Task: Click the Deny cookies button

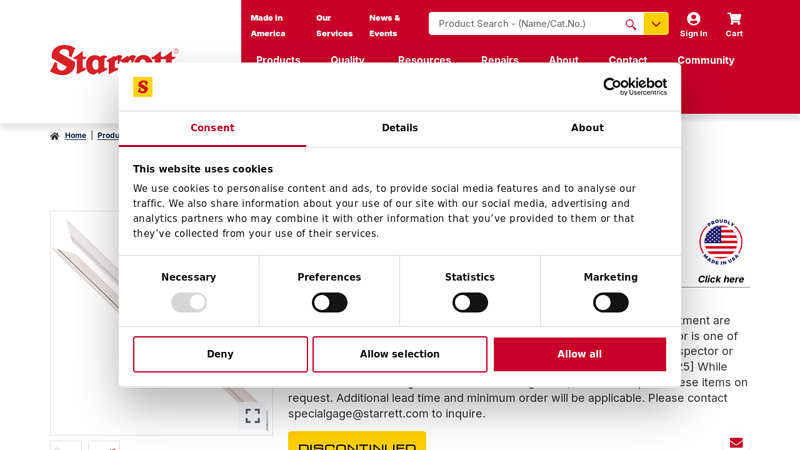Action: 220,354
